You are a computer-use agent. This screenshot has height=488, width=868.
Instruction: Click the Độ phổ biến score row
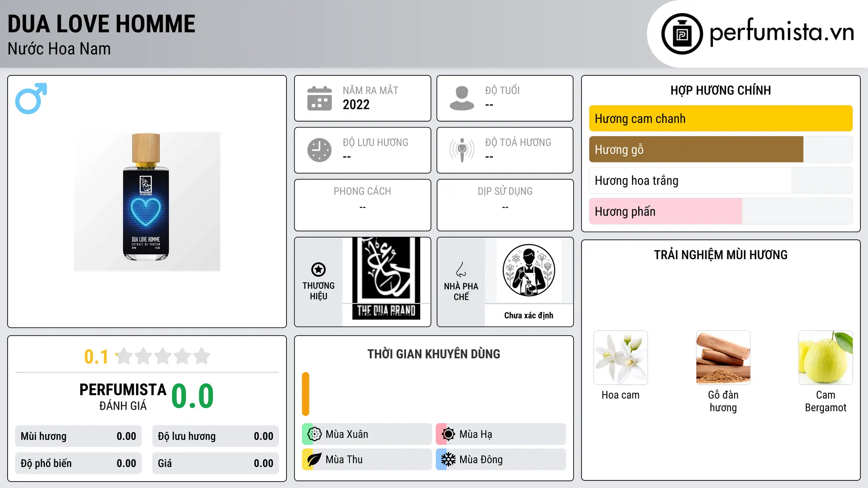(x=78, y=463)
